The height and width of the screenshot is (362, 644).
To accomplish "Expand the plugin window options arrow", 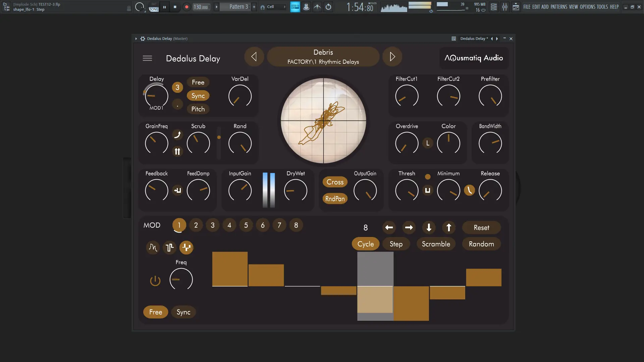I will click(x=136, y=39).
